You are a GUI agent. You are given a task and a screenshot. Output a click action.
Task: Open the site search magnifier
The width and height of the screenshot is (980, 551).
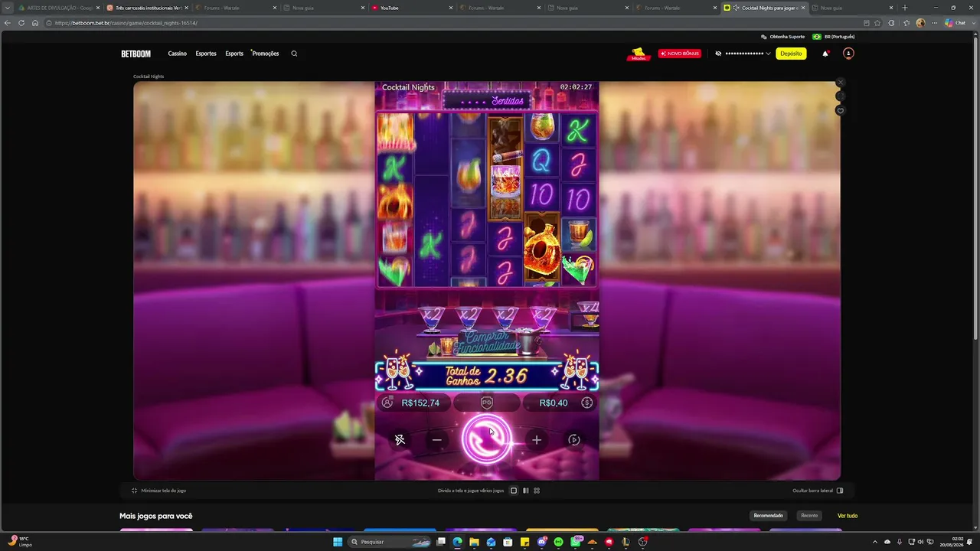(294, 54)
